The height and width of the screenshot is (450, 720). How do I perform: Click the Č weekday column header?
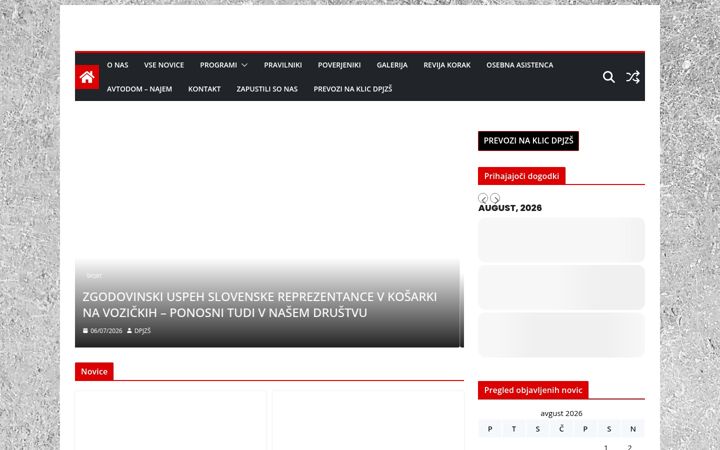click(561, 429)
